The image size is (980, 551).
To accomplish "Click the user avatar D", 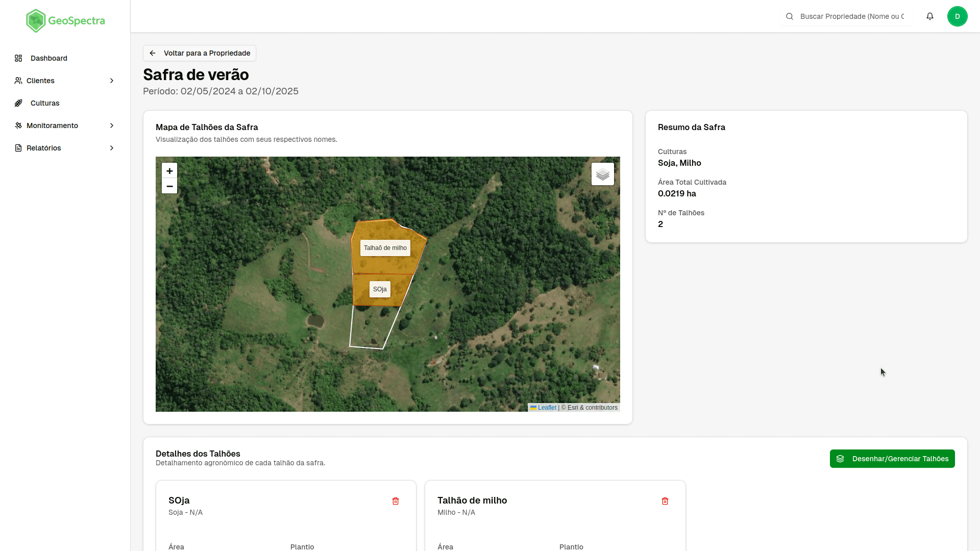I will (x=957, y=16).
